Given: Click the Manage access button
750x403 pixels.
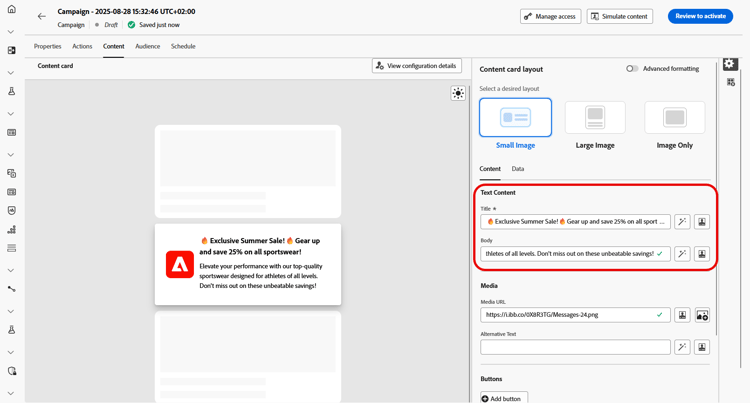Looking at the screenshot, I should pos(551,16).
